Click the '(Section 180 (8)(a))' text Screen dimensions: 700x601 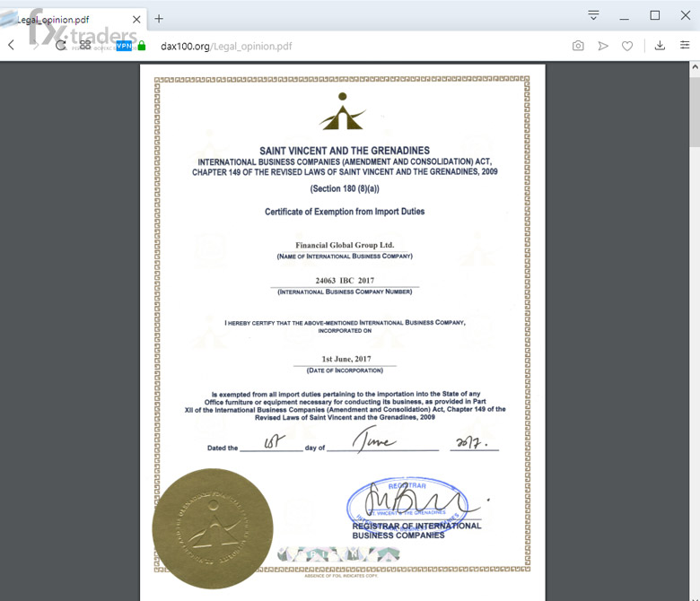point(345,188)
